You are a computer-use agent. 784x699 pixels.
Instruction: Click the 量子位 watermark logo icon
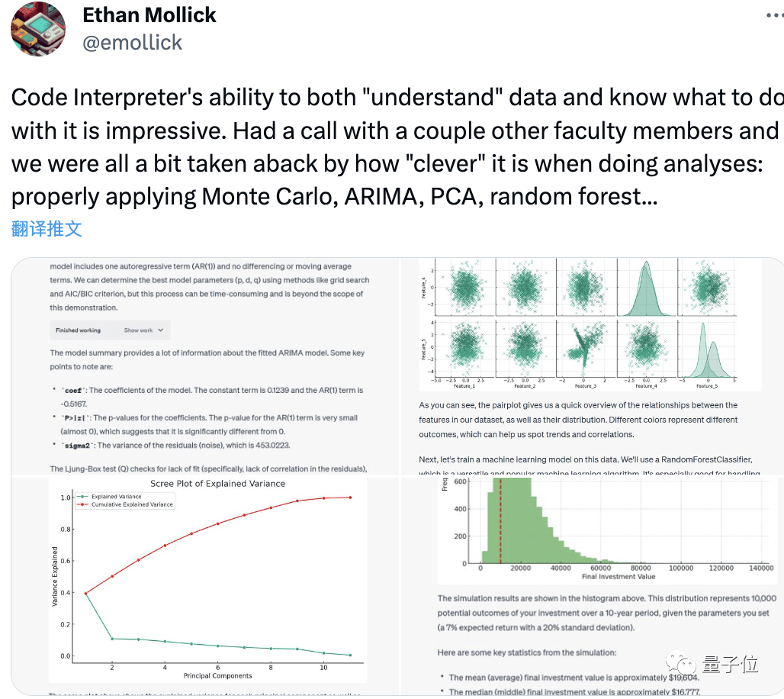pos(681,663)
